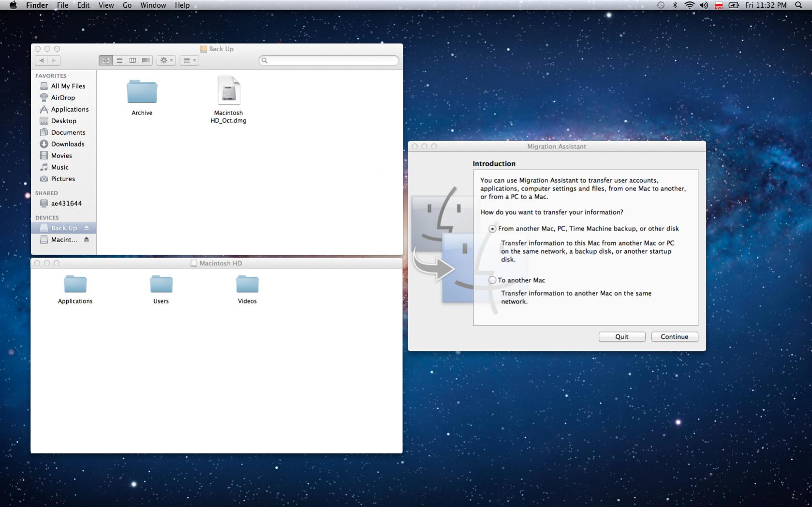Select Music in sidebar
Screen dimensions: 812x507
coord(63,167)
